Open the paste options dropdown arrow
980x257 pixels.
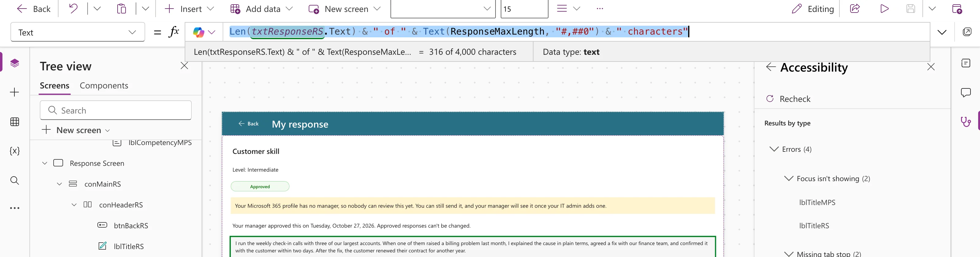(145, 9)
